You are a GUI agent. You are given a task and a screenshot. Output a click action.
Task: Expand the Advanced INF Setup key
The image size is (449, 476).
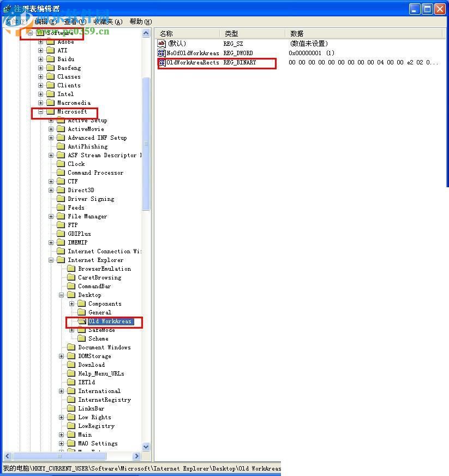point(51,138)
